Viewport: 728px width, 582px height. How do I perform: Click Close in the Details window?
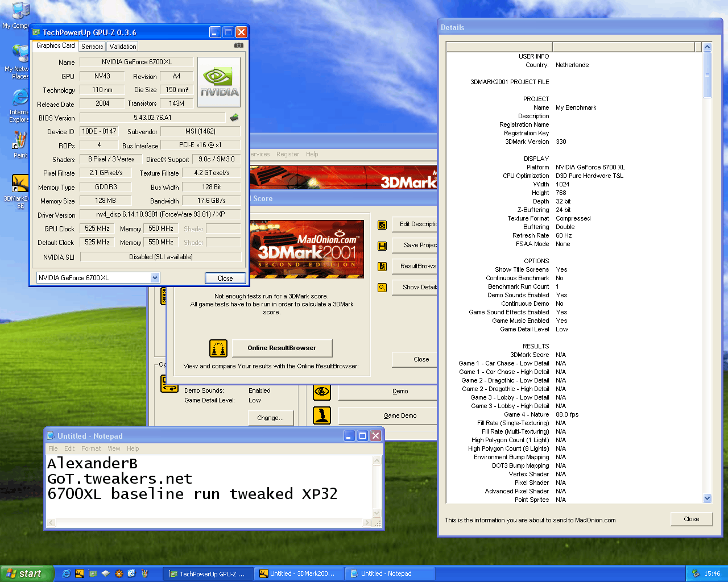tap(691, 519)
